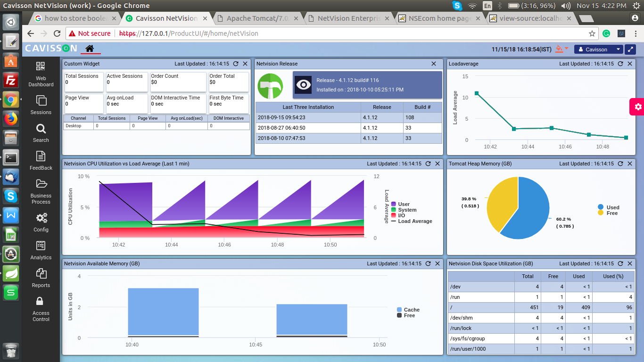Open the Search sidebar item
This screenshot has height=362, width=644.
[x=41, y=133]
